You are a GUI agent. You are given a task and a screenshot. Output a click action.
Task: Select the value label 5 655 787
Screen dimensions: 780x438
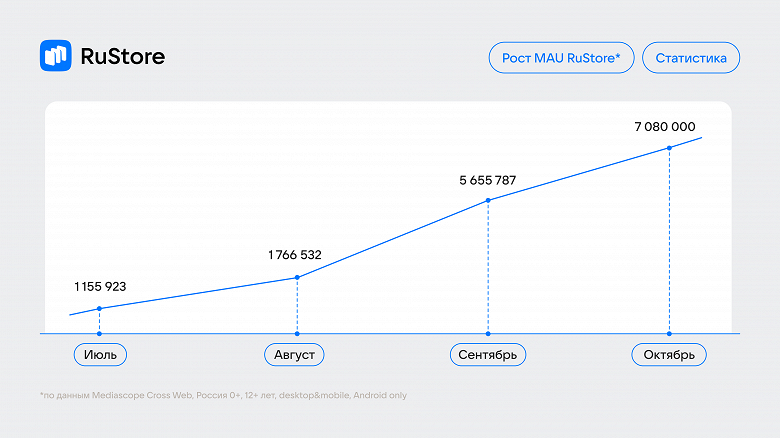[x=488, y=180]
